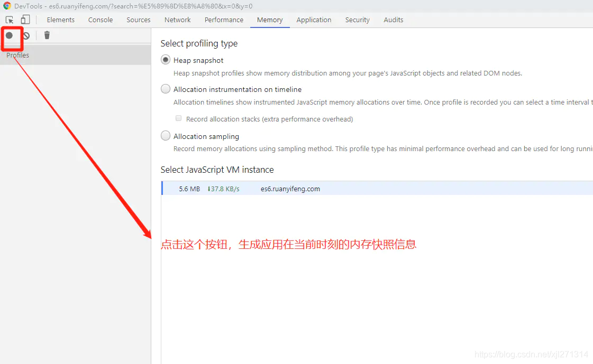Click the Allocation timelines description text
Viewport: 593px width, 364px height.
point(383,102)
